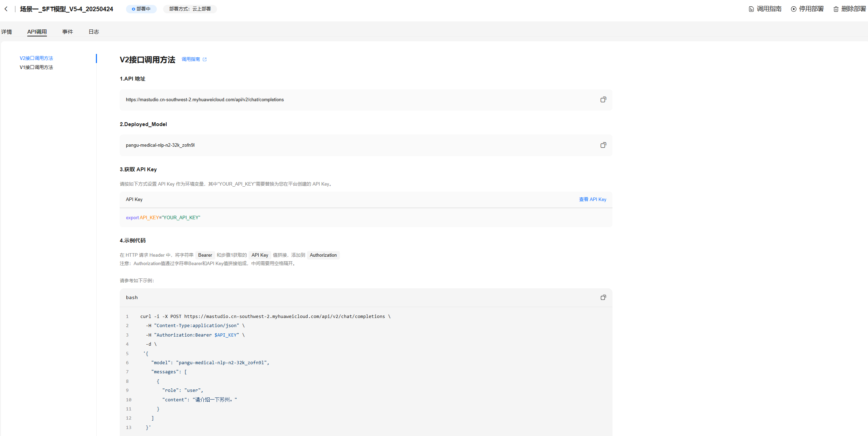Click the 删除部署 trash icon
Screen dimensions: 868x436
(836, 9)
